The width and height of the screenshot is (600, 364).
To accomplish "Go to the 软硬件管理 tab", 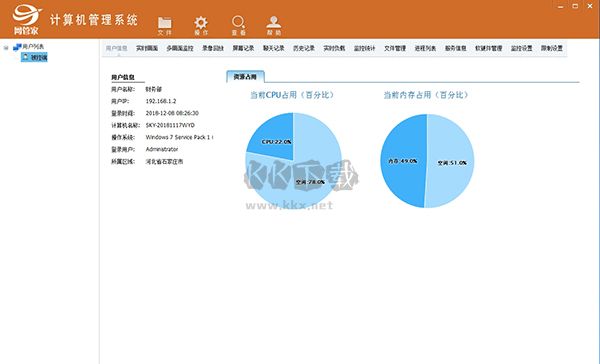I will click(488, 48).
